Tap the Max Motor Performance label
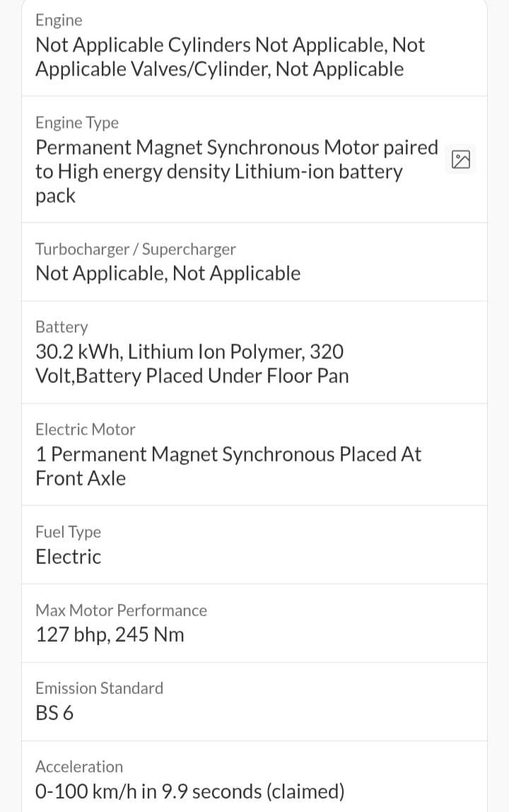Image resolution: width=509 pixels, height=812 pixels. [x=121, y=610]
